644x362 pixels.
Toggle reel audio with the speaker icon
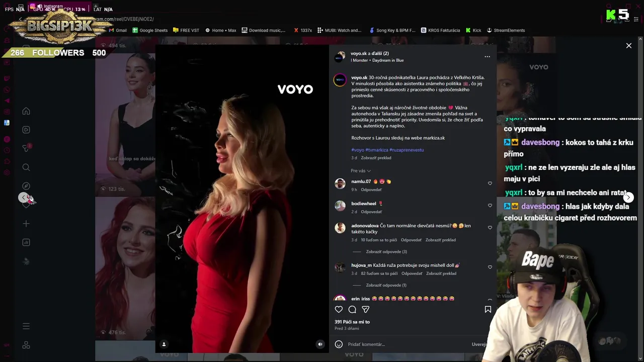[320, 344]
